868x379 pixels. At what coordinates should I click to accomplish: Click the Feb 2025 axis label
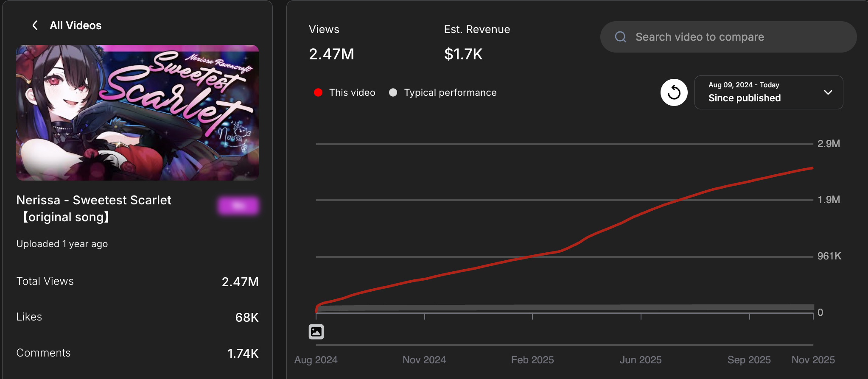(x=532, y=360)
